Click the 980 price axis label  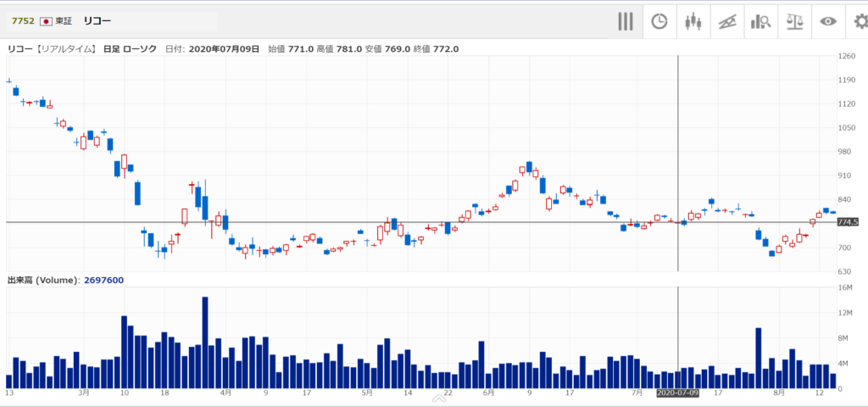pyautogui.click(x=845, y=152)
